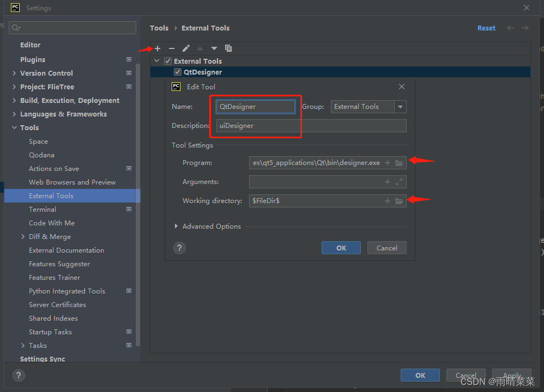Image resolution: width=544 pixels, height=392 pixels.
Task: Click project-level icon next to Actions on Save
Action: pyautogui.click(x=129, y=168)
